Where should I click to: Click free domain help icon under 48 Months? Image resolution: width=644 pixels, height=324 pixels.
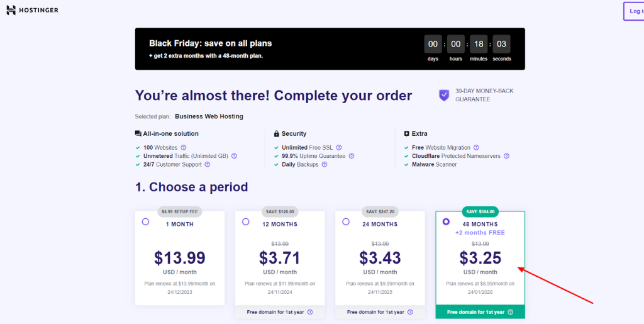[511, 312]
